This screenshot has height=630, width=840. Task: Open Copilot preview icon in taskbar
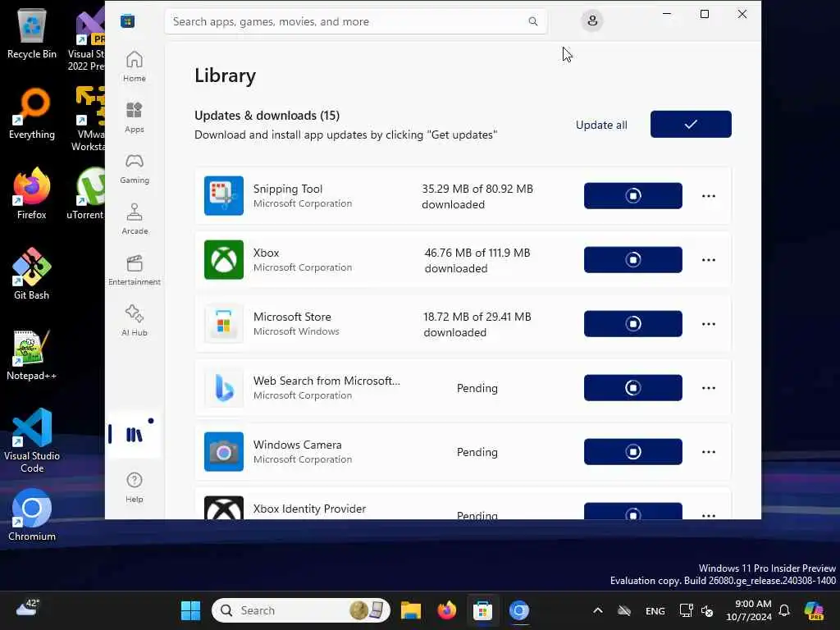coord(814,610)
